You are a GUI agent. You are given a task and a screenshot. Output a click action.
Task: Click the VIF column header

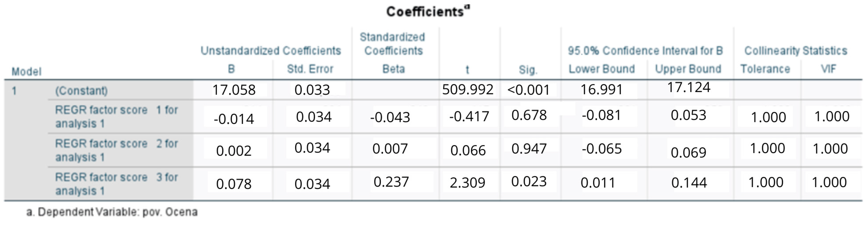pyautogui.click(x=828, y=69)
